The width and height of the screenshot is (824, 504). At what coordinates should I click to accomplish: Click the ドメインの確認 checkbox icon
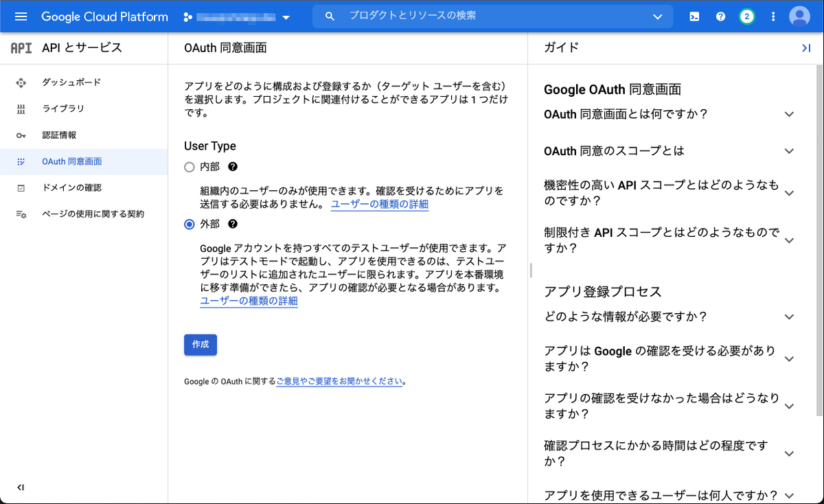click(x=21, y=188)
